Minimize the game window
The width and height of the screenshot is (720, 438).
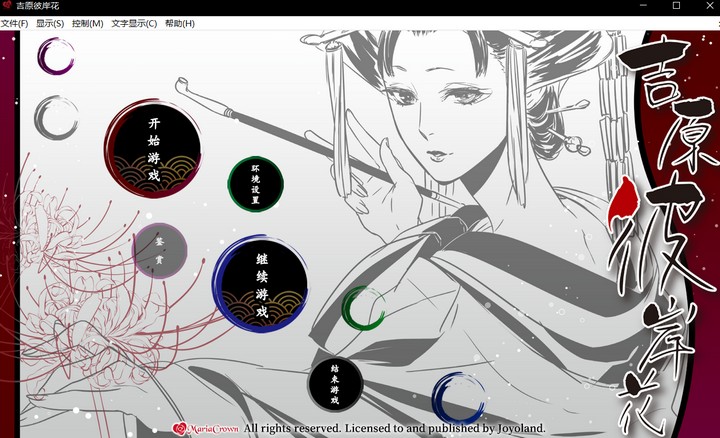(x=643, y=6)
